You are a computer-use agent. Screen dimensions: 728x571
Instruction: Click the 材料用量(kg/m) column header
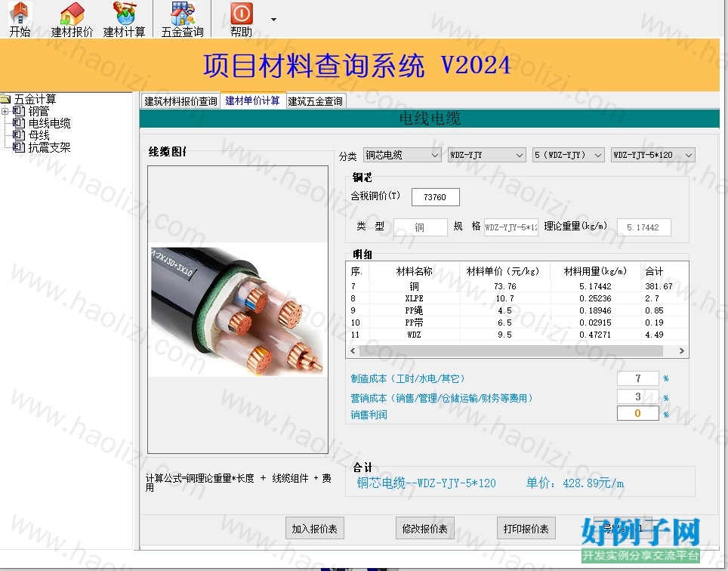(x=595, y=271)
